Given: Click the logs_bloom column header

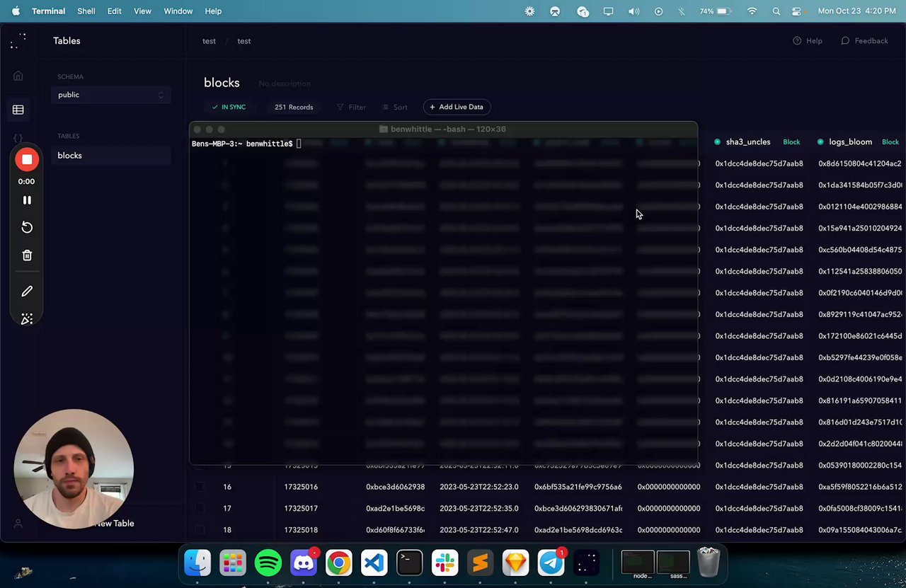Looking at the screenshot, I should click(x=850, y=142).
